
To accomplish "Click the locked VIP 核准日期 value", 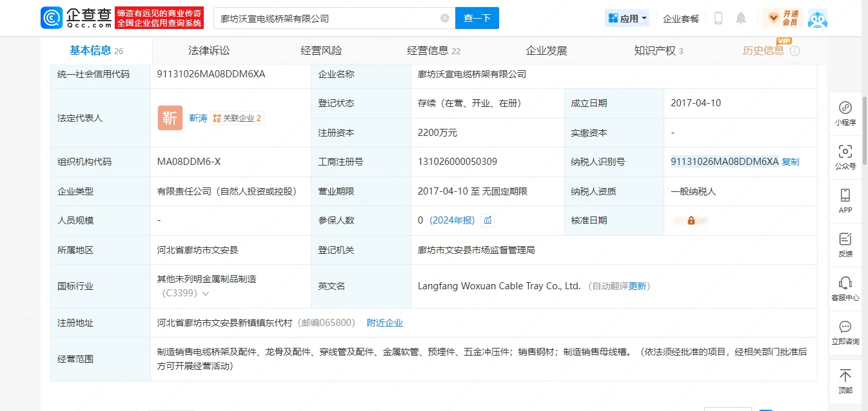I will click(691, 220).
